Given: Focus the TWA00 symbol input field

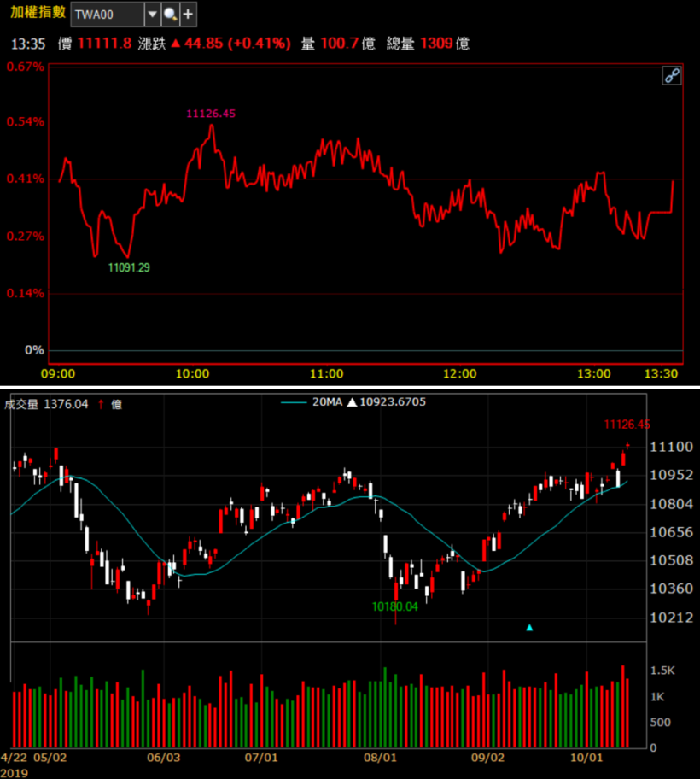Looking at the screenshot, I should tap(108, 15).
